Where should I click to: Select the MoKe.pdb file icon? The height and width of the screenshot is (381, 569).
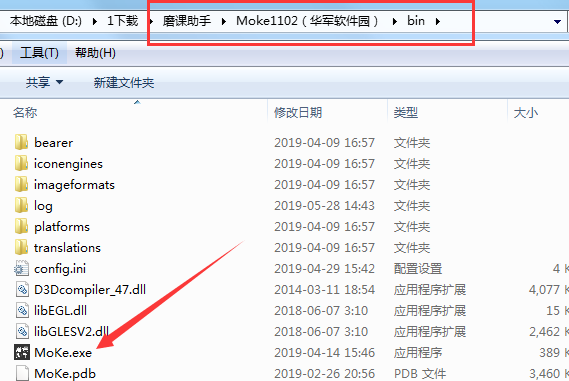point(22,373)
